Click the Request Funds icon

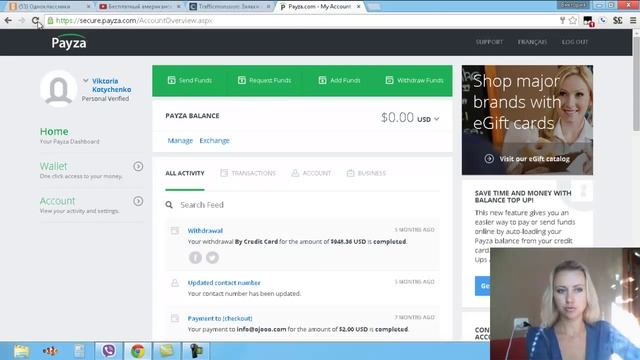(x=242, y=80)
